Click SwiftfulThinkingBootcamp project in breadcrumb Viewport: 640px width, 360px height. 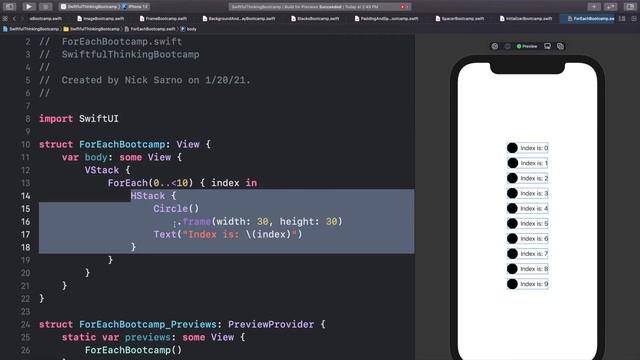(x=31, y=29)
